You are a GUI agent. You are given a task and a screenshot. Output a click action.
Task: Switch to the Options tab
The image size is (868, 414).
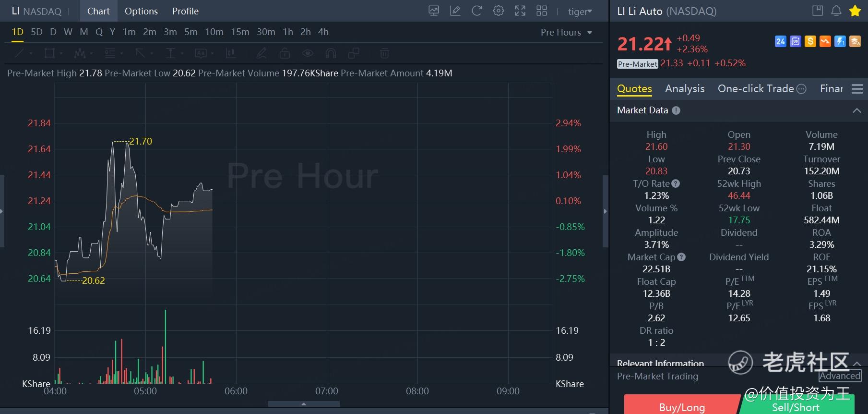click(141, 11)
